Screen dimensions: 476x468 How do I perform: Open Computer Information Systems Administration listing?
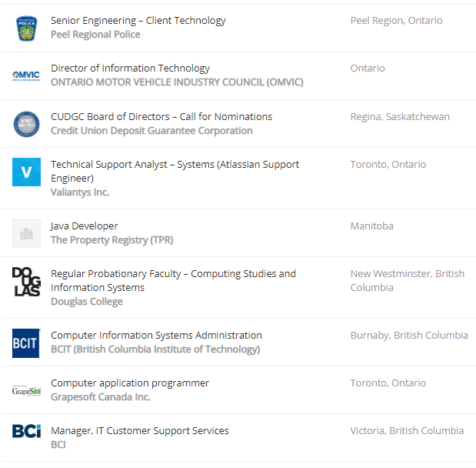pyautogui.click(x=156, y=336)
